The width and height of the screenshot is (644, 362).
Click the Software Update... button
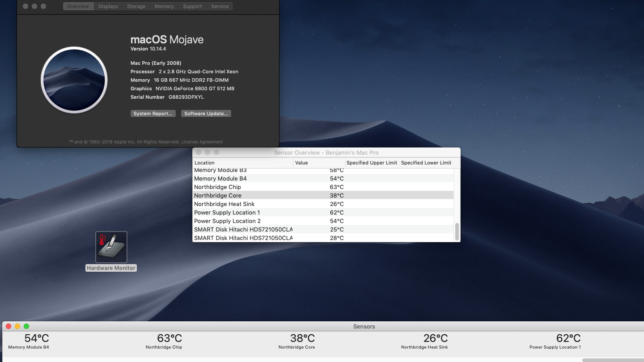(x=206, y=114)
